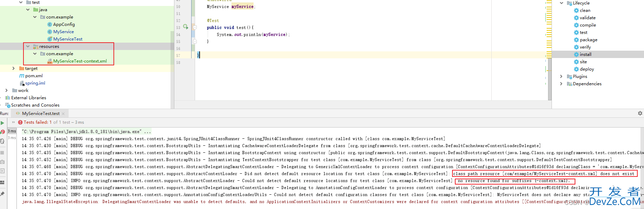Click the gear icon beside Maven package
Image resolution: width=644 pixels, height=209 pixels.
pos(576,40)
